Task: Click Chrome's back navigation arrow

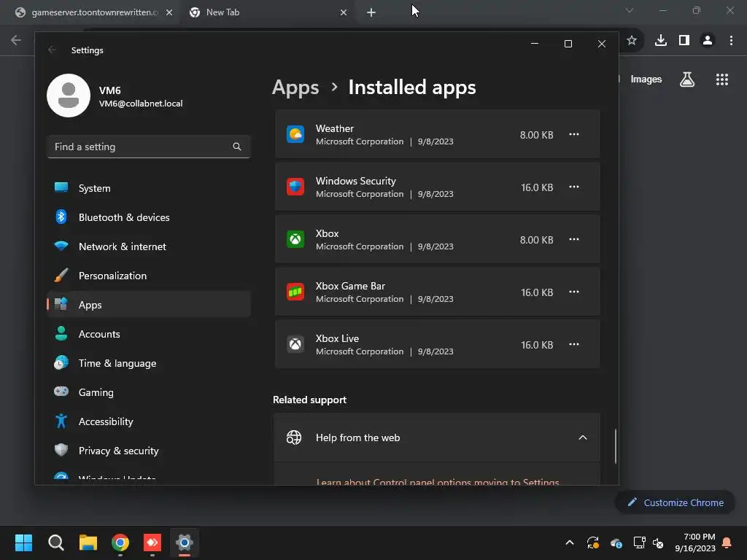Action: (x=16, y=40)
